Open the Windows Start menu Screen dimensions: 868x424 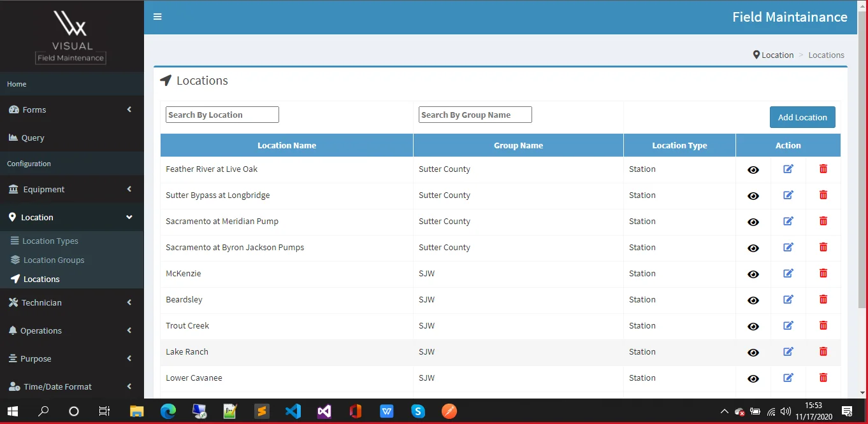(12, 411)
